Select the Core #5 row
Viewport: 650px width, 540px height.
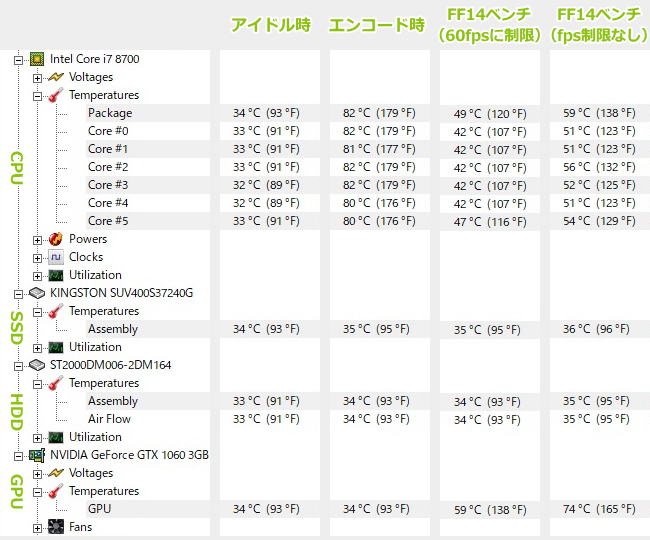pyautogui.click(x=148, y=221)
